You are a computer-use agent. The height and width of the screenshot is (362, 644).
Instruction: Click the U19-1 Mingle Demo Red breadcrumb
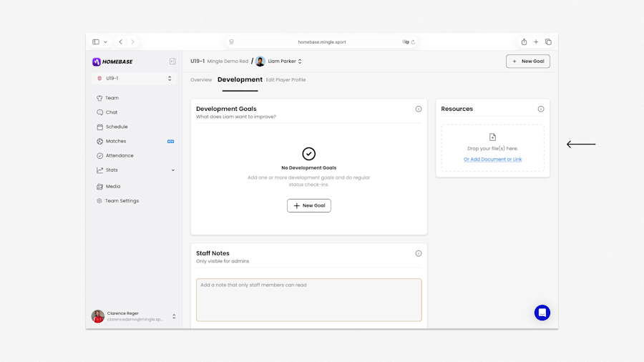click(220, 61)
